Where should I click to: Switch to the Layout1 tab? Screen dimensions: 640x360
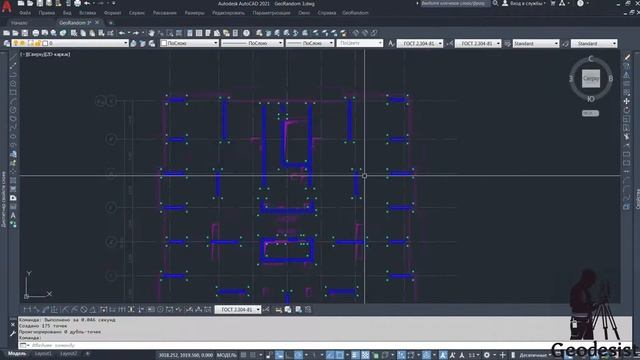tap(43, 354)
